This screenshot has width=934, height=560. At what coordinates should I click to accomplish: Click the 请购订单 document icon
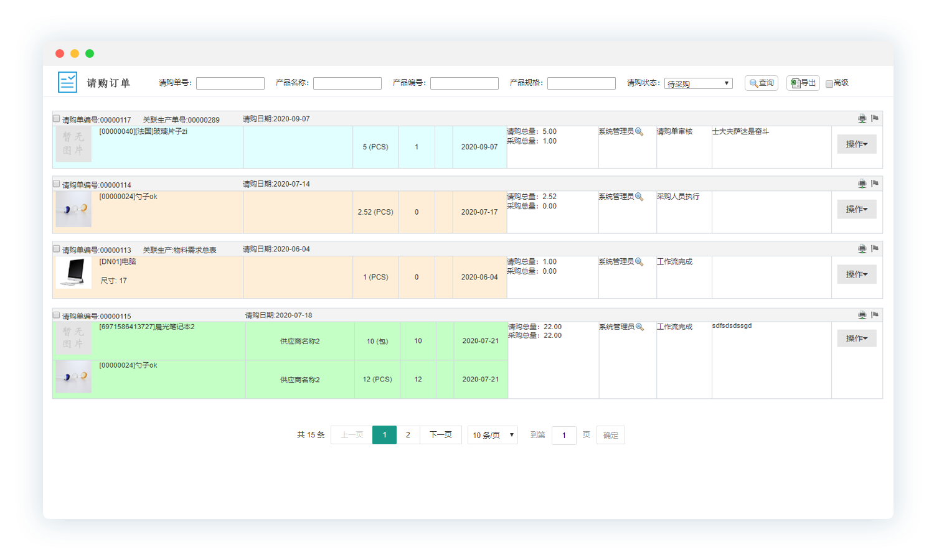point(67,82)
